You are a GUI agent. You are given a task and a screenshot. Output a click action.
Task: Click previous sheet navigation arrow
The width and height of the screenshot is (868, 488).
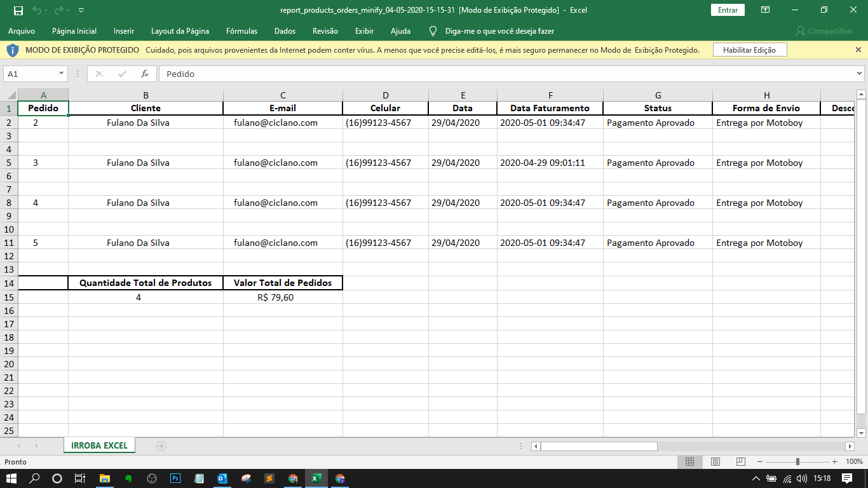tap(18, 446)
